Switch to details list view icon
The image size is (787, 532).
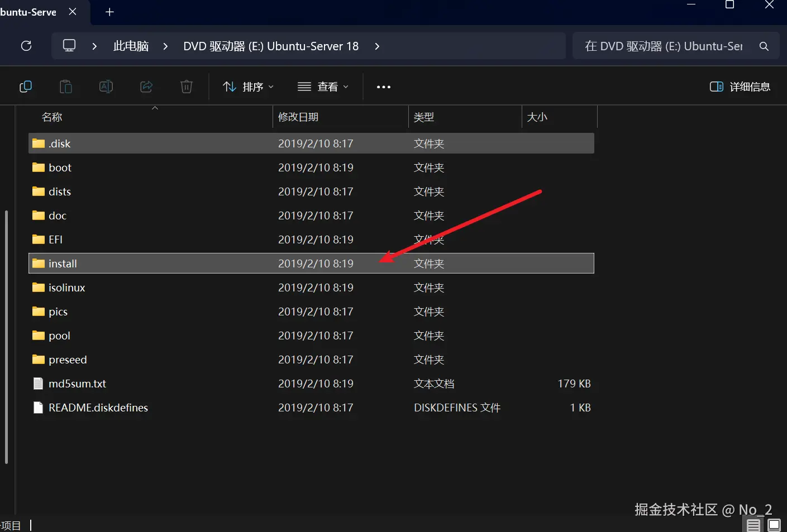click(753, 525)
